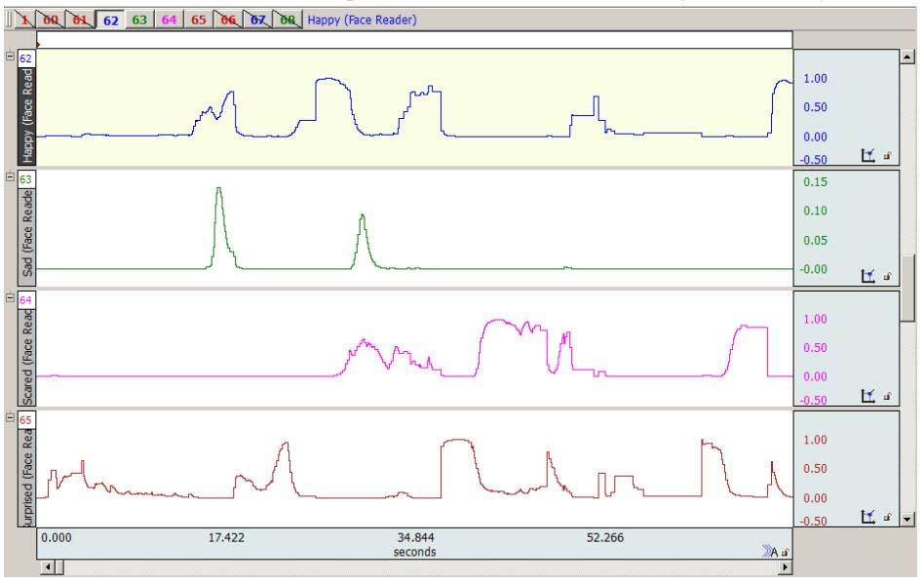
Task: Toggle the time axis lock icon
Action: click(785, 552)
